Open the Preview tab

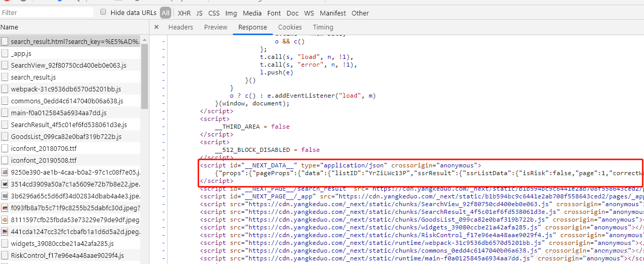[x=216, y=27]
